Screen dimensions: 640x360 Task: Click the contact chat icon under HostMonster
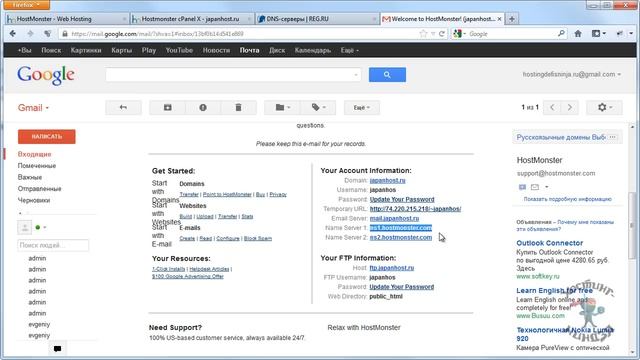coord(522,187)
